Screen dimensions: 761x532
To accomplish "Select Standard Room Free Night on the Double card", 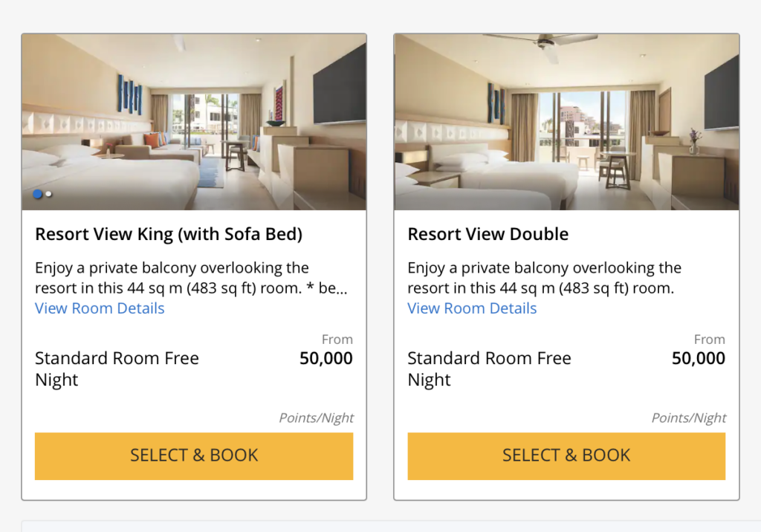I will [488, 369].
